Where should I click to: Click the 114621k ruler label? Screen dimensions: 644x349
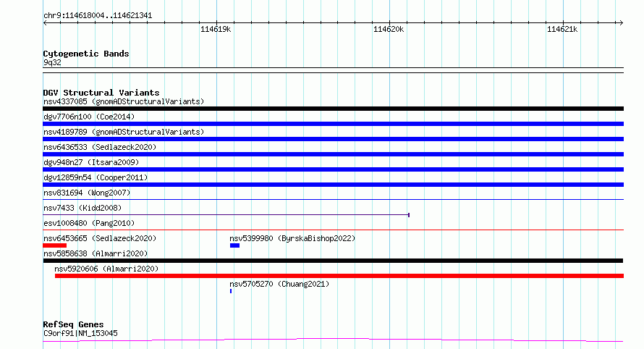tap(562, 29)
